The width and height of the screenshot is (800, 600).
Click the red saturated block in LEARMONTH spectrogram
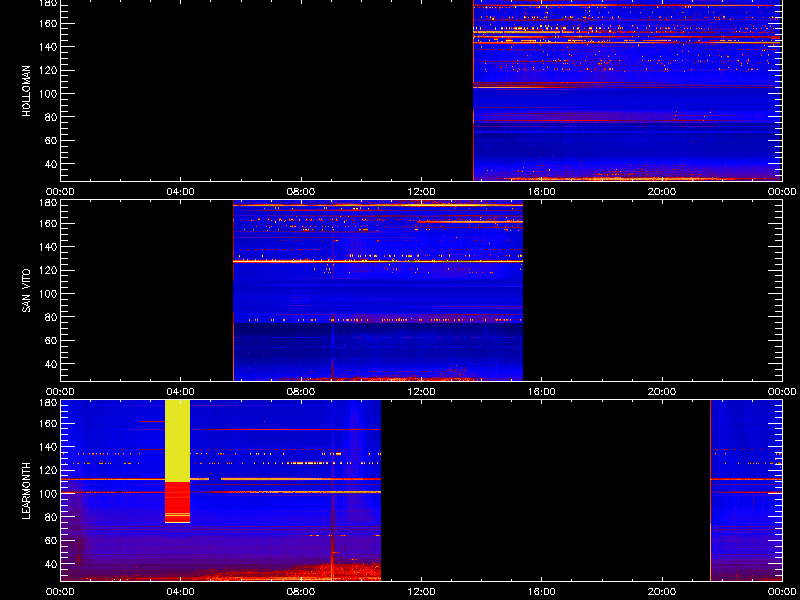178,501
